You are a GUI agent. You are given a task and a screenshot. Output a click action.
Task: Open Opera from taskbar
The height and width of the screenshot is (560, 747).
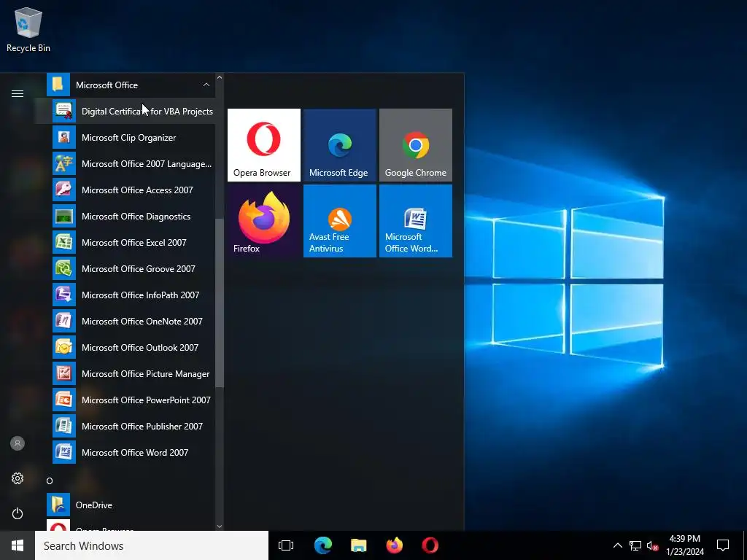430,545
